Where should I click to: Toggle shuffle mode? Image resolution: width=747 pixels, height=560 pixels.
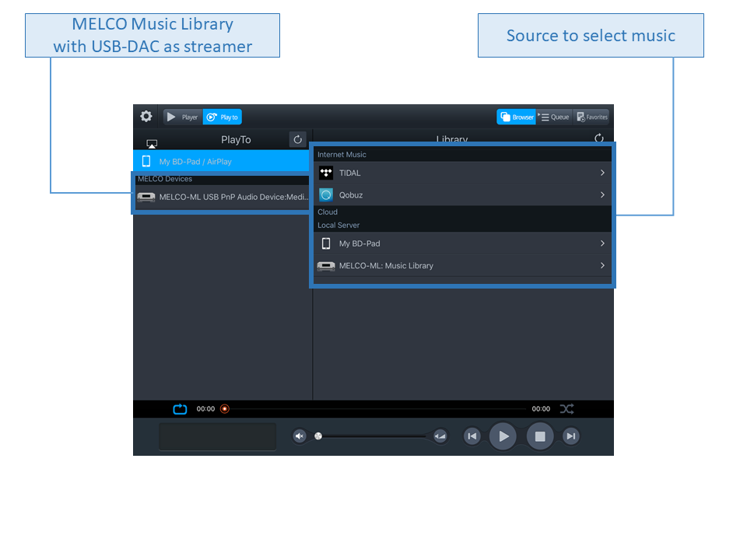tap(567, 409)
